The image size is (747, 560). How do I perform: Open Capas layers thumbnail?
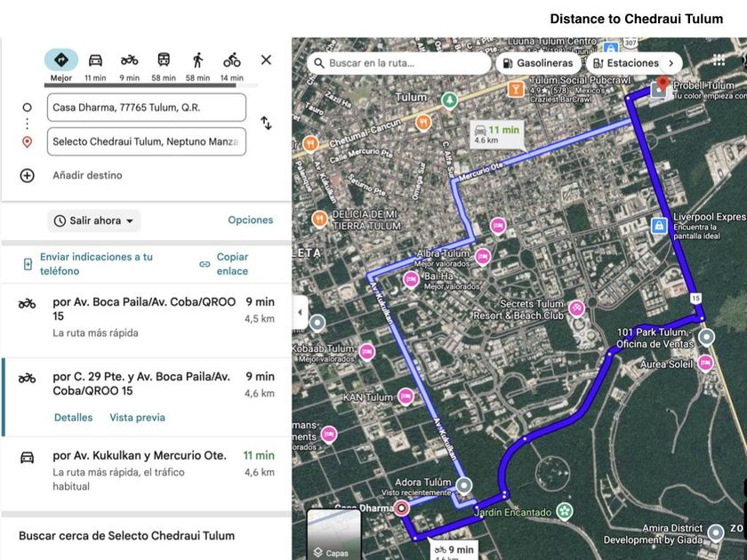333,534
